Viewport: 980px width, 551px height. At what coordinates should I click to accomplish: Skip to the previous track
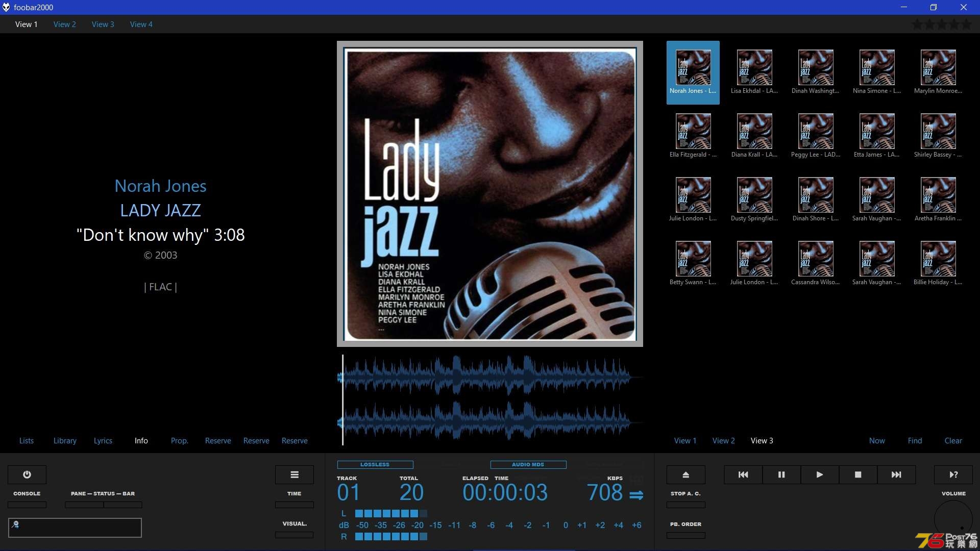pos(743,474)
